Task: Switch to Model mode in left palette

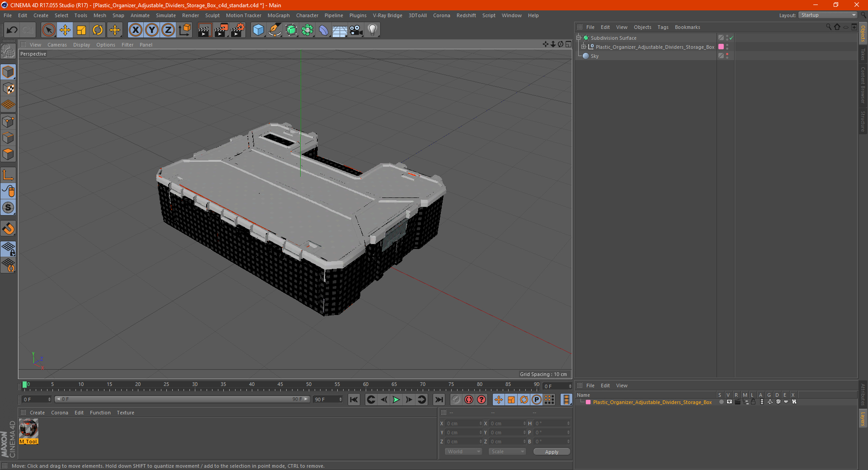Action: coord(8,72)
